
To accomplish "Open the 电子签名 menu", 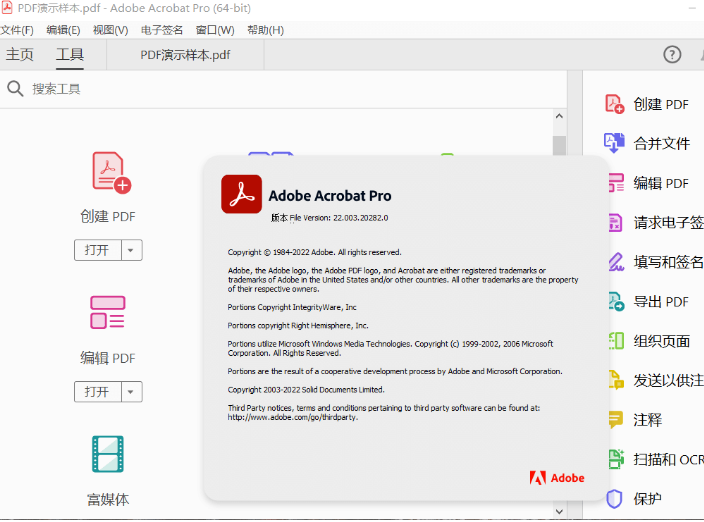I will [162, 30].
